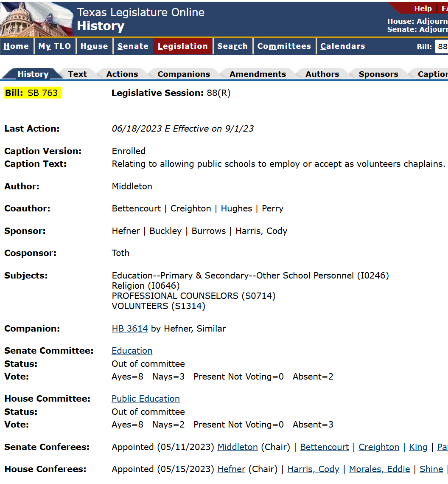Click Senate conferee Bettencourt link
The image size is (448, 484).
tap(324, 447)
